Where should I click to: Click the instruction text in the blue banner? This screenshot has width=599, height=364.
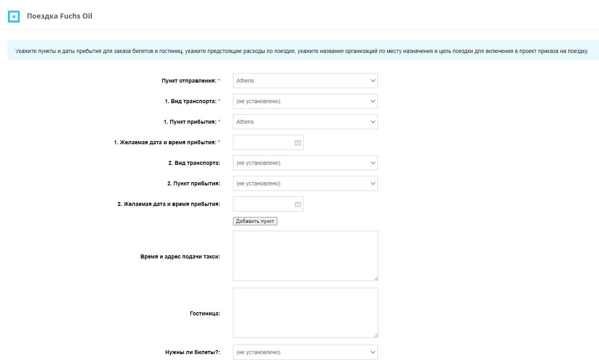tap(302, 51)
